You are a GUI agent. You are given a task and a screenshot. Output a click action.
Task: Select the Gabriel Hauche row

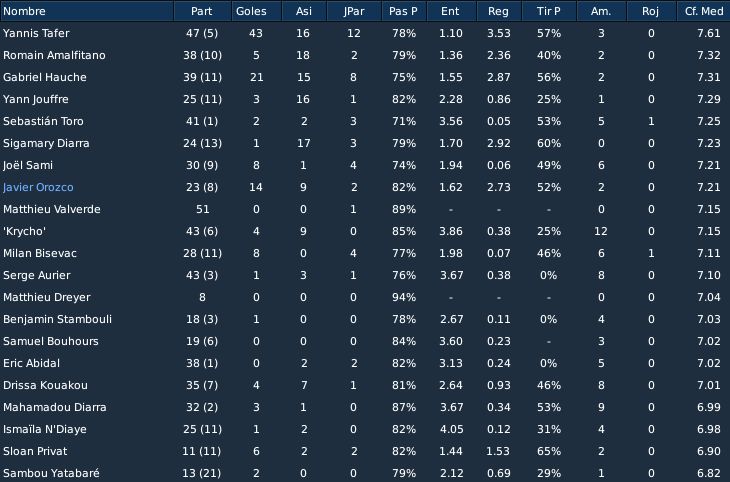click(x=365, y=77)
